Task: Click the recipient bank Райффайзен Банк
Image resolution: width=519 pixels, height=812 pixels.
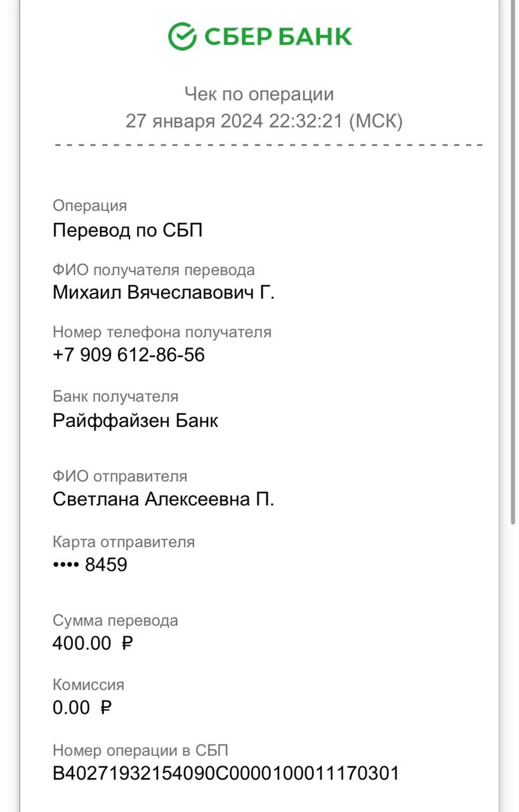Action: (x=135, y=421)
